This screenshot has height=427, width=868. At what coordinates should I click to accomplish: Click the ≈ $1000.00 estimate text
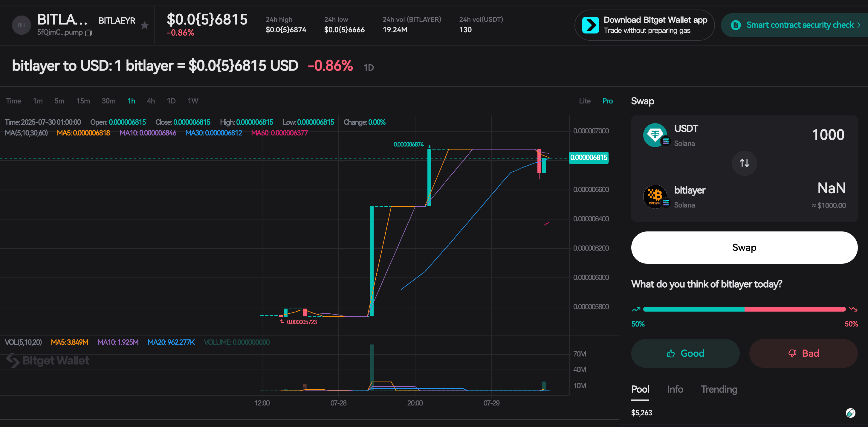(x=829, y=205)
